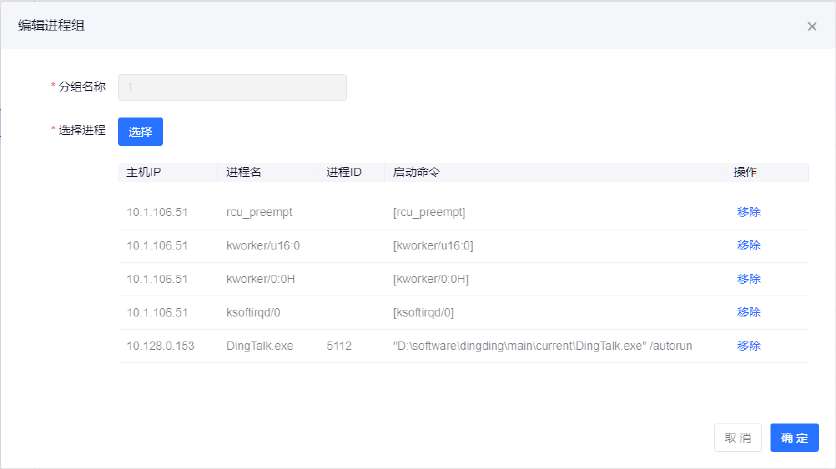Cancel editing with the 取消 button

click(738, 438)
